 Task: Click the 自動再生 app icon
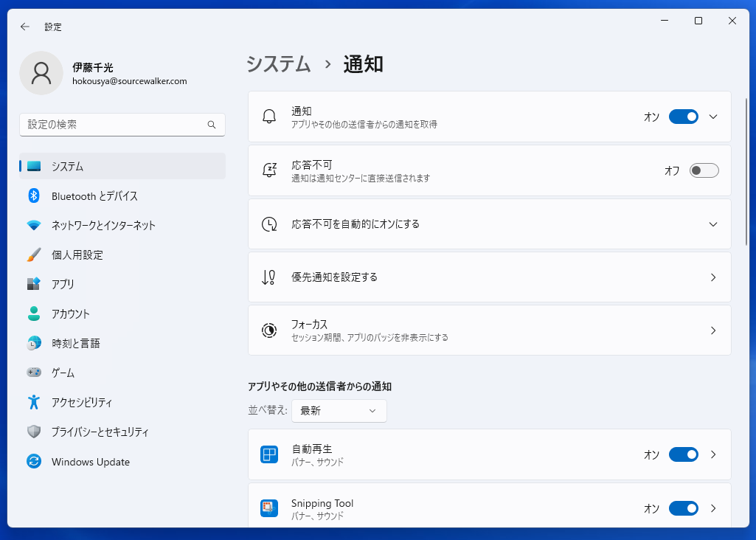point(269,454)
